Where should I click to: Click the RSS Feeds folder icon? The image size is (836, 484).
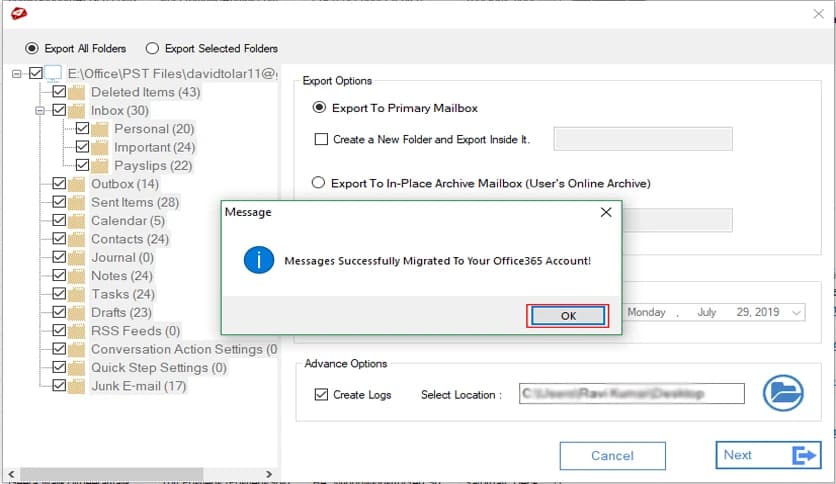pos(76,331)
